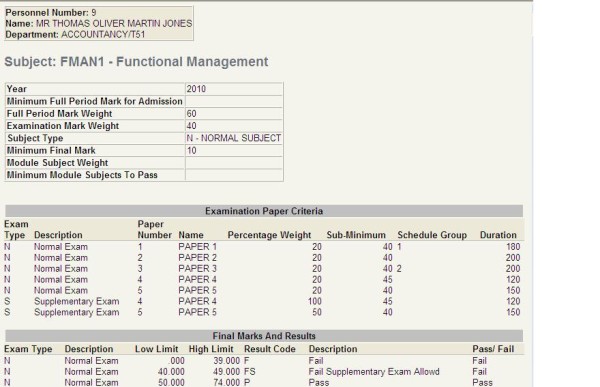
Task: Select N - NORMAL SUBJECT cell
Action: tap(234, 138)
